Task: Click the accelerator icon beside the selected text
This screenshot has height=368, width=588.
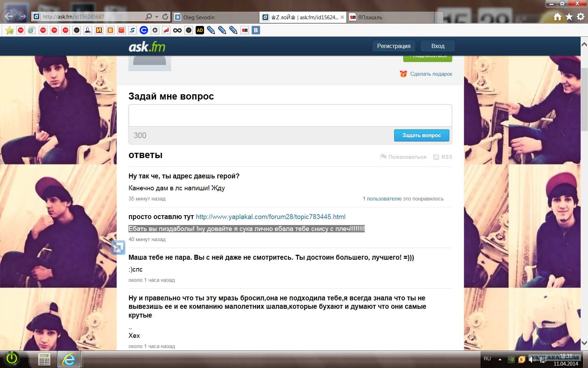Action: (x=118, y=247)
